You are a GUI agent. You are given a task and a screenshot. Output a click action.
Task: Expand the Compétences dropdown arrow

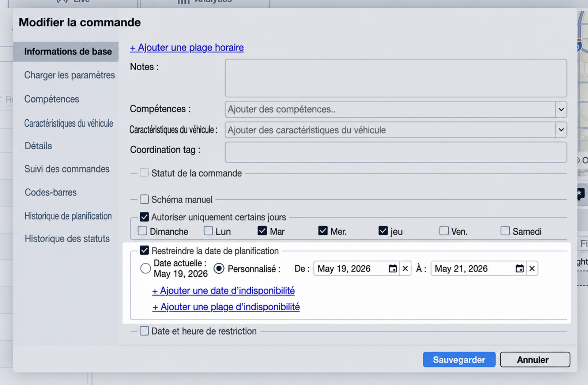point(561,109)
